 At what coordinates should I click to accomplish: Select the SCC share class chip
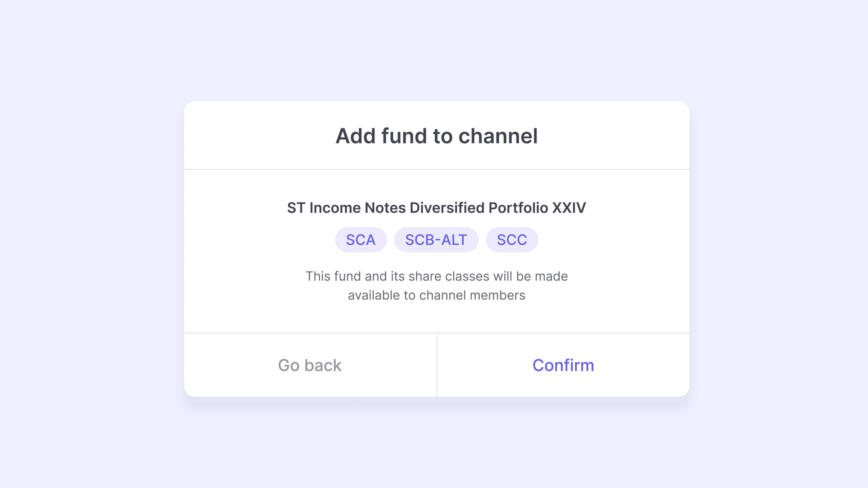[512, 240]
